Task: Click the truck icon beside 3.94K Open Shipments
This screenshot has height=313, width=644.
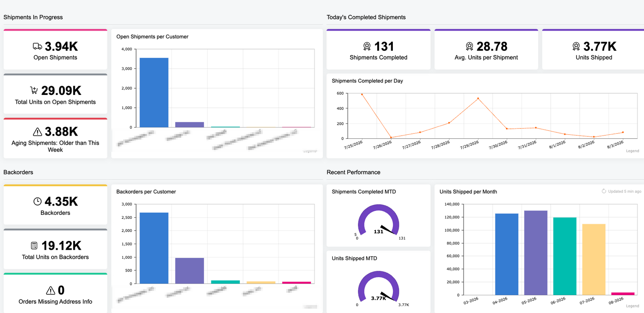Action: pos(37,46)
